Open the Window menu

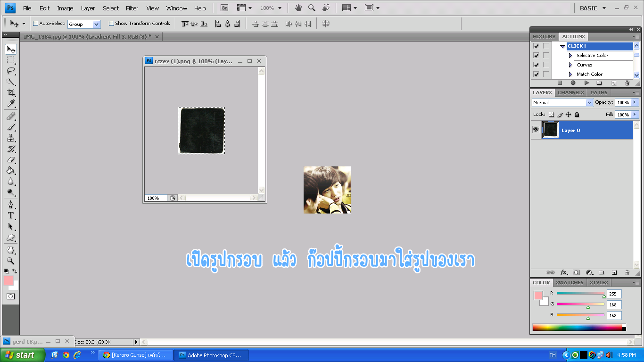tap(177, 8)
